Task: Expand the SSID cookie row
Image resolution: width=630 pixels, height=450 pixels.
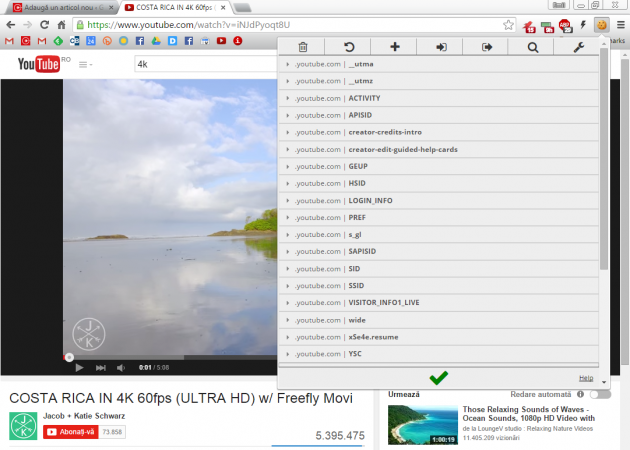Action: pos(439,286)
